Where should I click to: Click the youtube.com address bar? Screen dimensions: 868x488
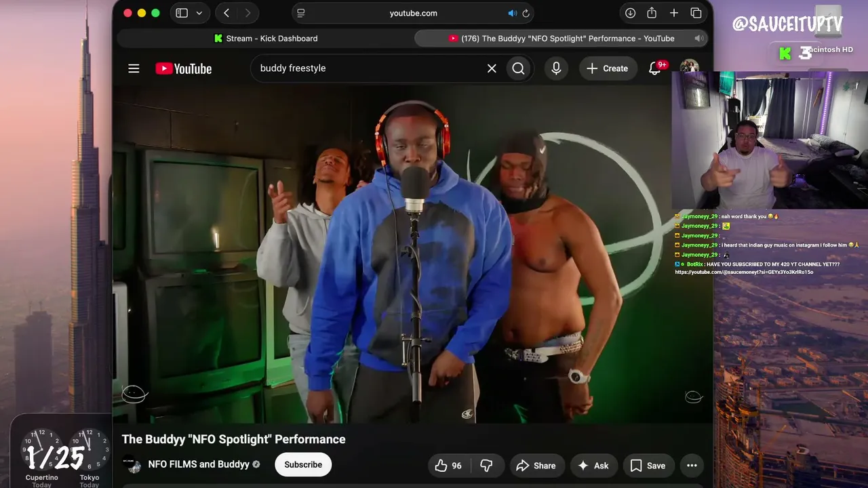414,13
